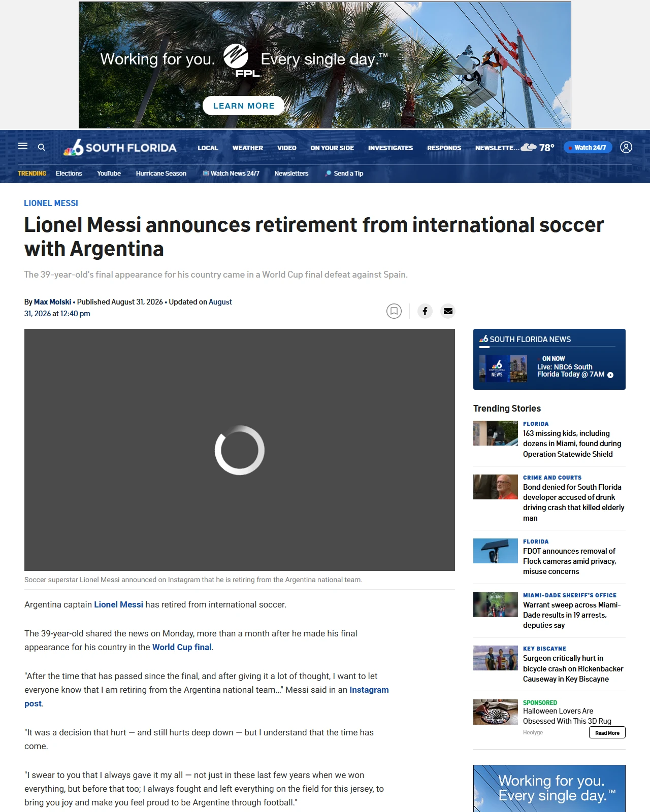This screenshot has height=812, width=650.
Task: Open the site search magnifier icon
Action: coord(42,147)
